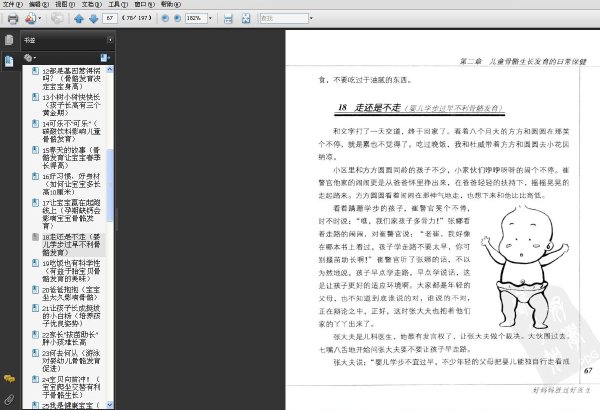This screenshot has height=410, width=600.
Task: Go to previous page with up arrow
Action: (x=79, y=18)
